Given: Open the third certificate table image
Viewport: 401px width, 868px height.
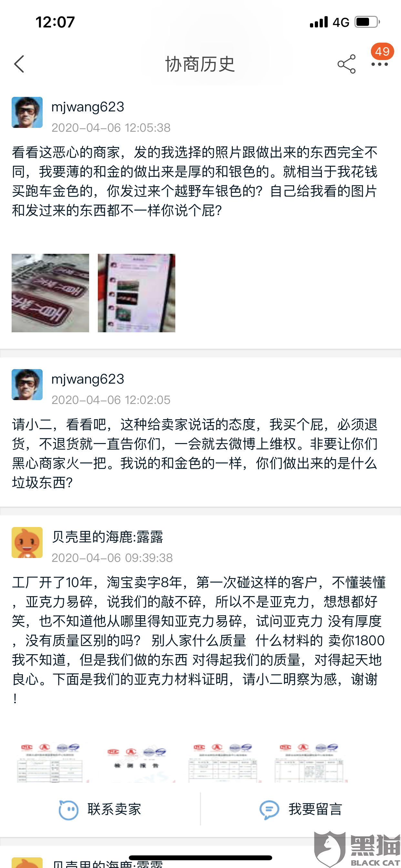Looking at the screenshot, I should pyautogui.click(x=223, y=762).
